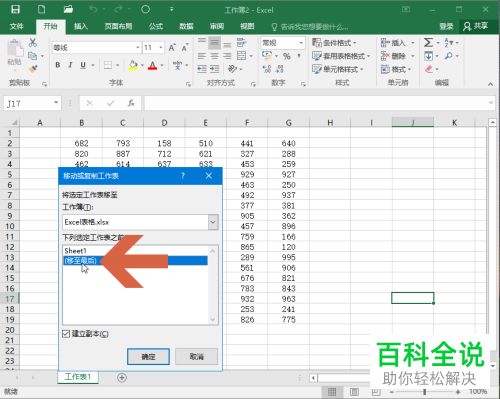Click AutoSum sigma icon
500x399 pixels.
428,42
